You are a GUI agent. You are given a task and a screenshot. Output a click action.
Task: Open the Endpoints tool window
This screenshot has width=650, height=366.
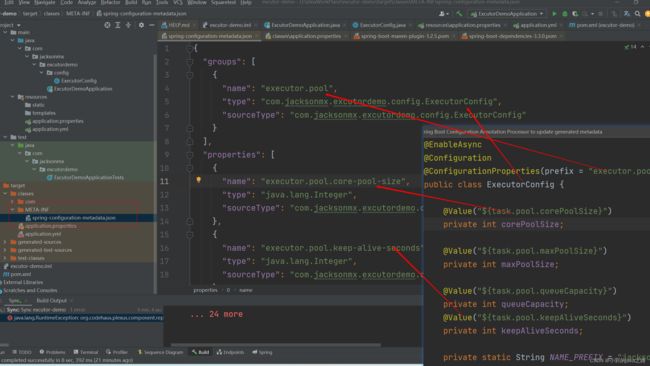pyautogui.click(x=230, y=352)
